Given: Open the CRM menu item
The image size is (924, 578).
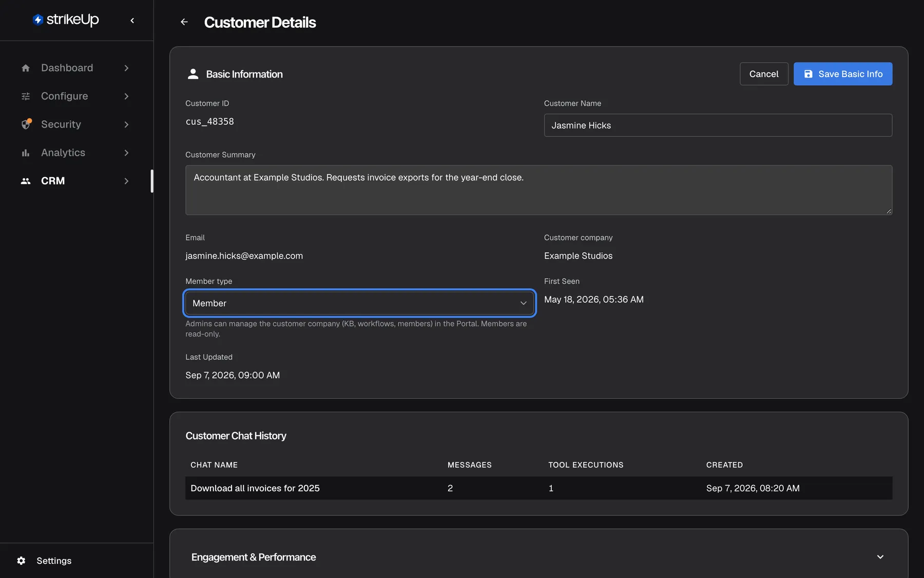Looking at the screenshot, I should 75,181.
